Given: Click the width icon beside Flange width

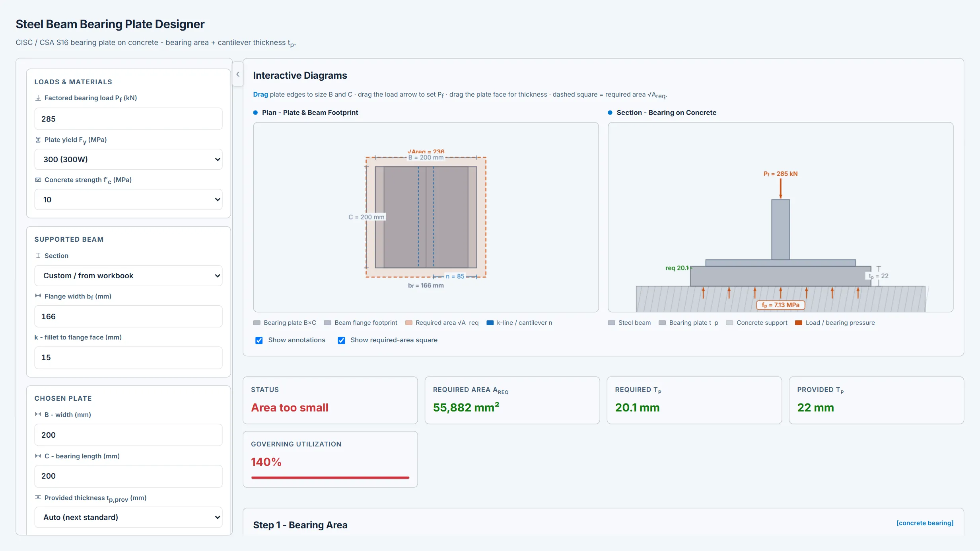Looking at the screenshot, I should click(x=38, y=296).
